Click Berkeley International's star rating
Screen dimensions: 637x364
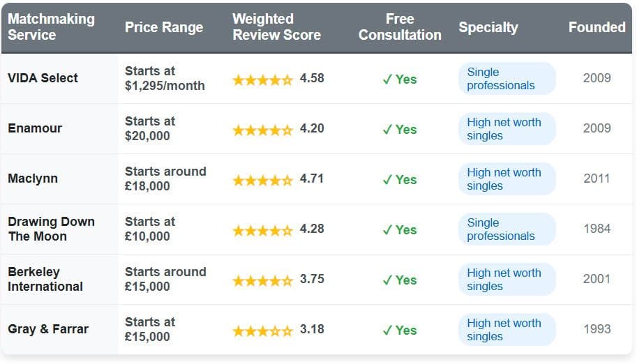pos(262,280)
